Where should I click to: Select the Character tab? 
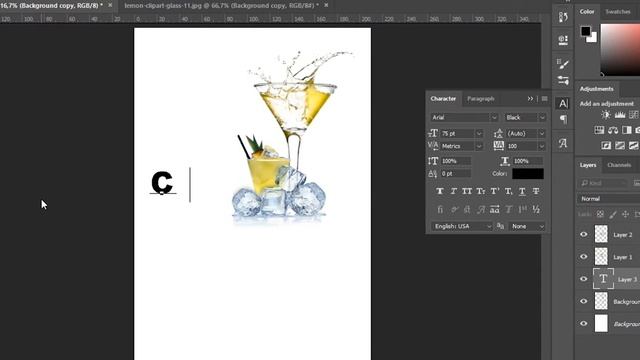click(x=443, y=99)
